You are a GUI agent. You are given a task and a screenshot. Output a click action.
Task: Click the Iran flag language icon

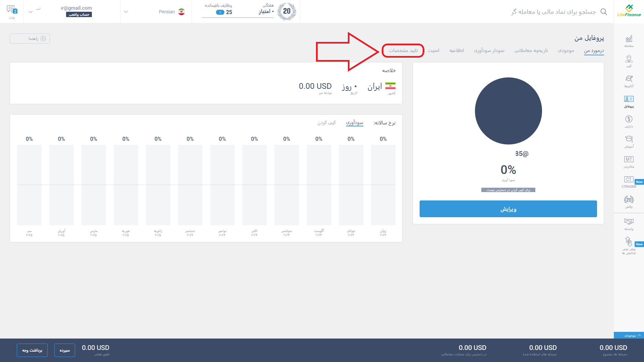click(181, 12)
